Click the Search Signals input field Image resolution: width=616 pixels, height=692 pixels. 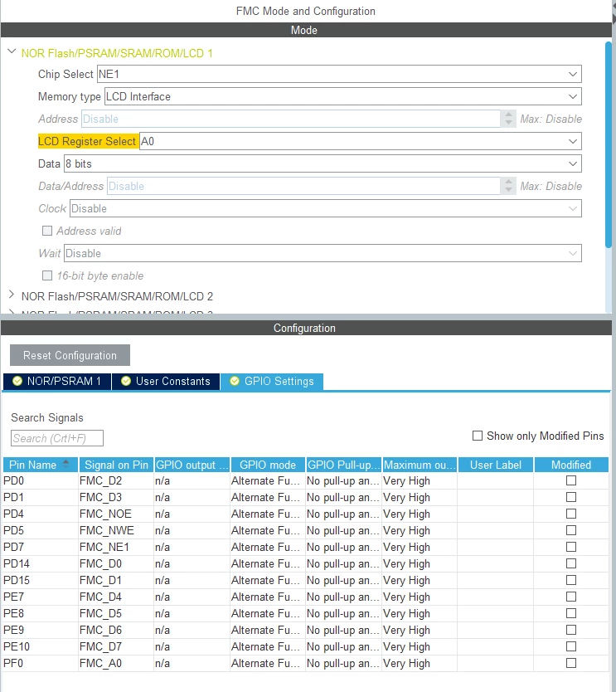point(57,438)
